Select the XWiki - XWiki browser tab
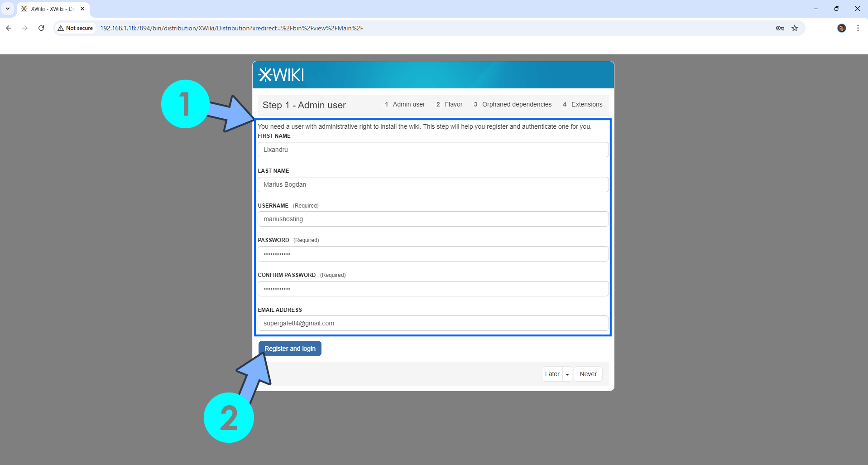Image resolution: width=868 pixels, height=465 pixels. tap(53, 9)
